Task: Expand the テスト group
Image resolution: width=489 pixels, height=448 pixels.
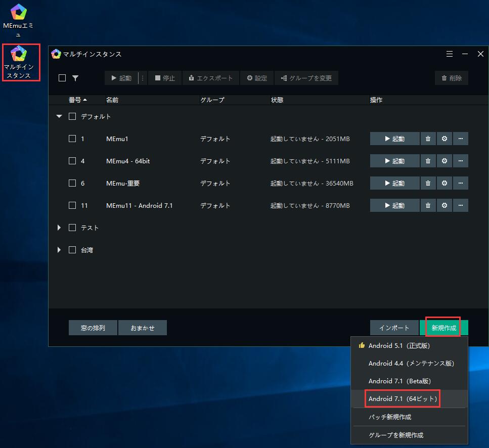Action: pos(59,228)
